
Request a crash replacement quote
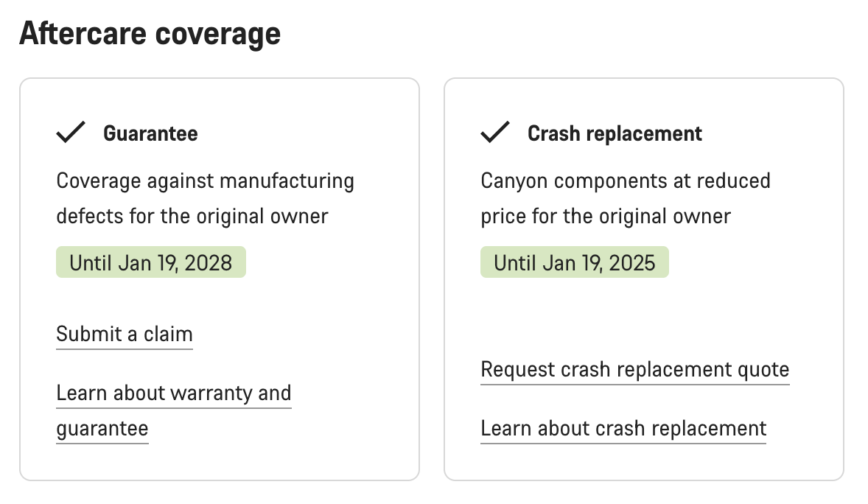[x=634, y=369]
